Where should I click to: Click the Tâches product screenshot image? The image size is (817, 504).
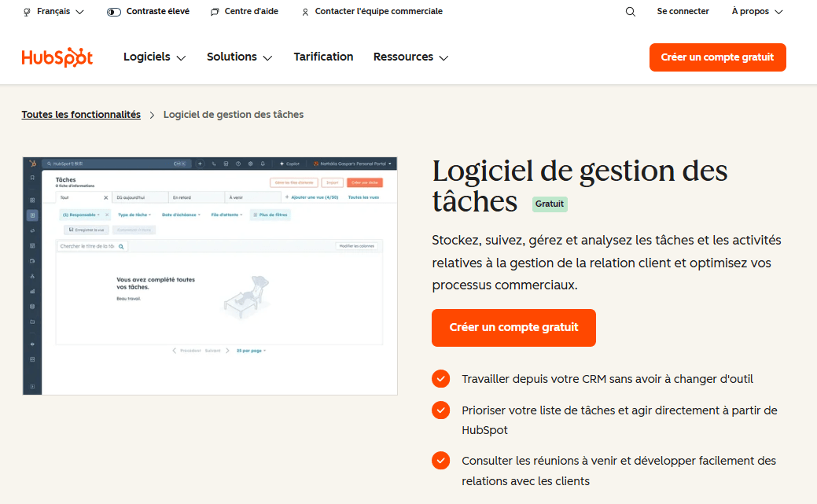click(210, 276)
